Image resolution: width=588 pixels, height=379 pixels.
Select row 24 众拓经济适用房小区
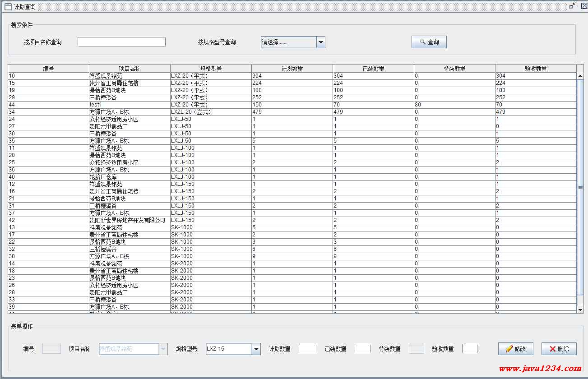pyautogui.click(x=292, y=119)
